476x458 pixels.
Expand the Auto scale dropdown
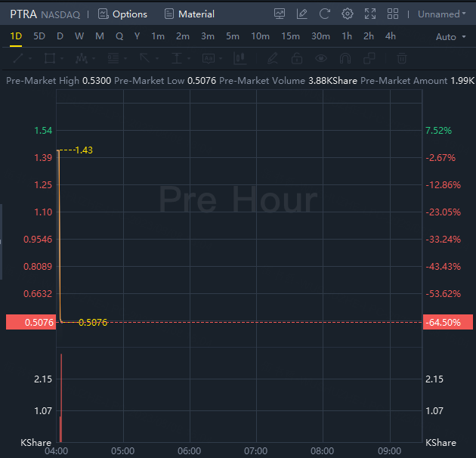[x=451, y=36]
